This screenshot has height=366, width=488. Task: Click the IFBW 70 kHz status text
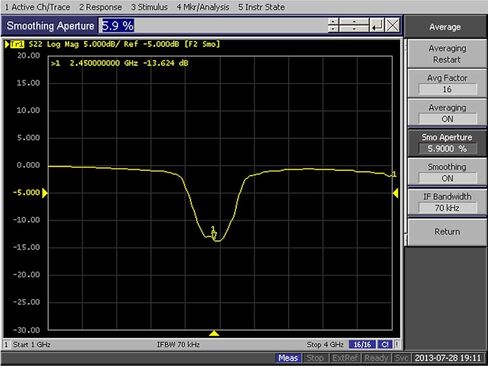click(178, 345)
